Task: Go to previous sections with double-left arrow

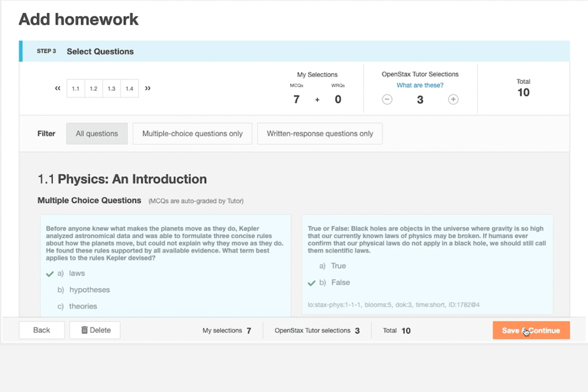Action: click(57, 88)
